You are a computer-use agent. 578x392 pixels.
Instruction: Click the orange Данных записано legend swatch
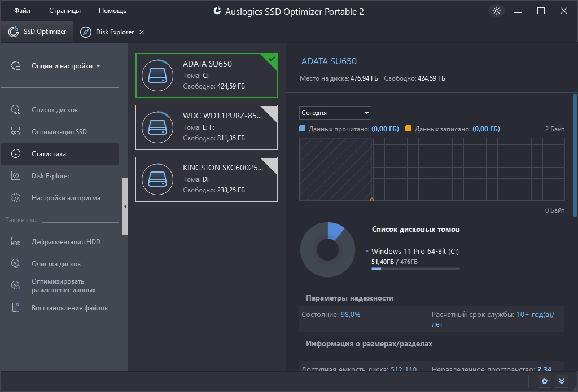click(x=408, y=129)
